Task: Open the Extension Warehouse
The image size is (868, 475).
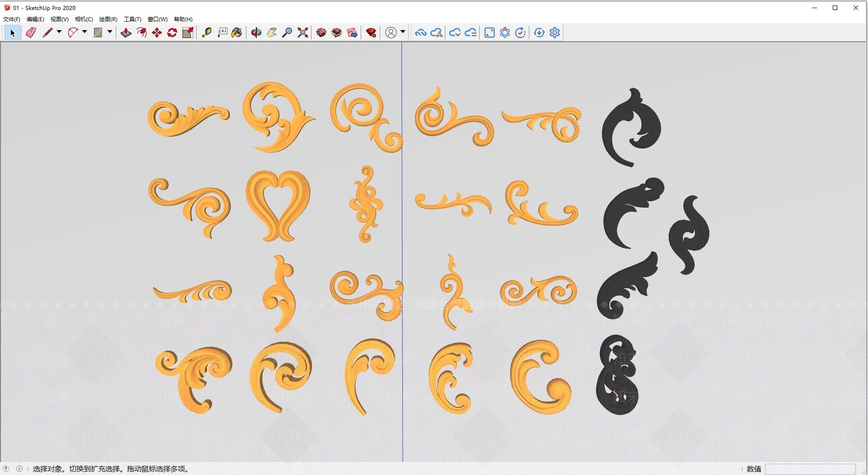Action: [337, 33]
